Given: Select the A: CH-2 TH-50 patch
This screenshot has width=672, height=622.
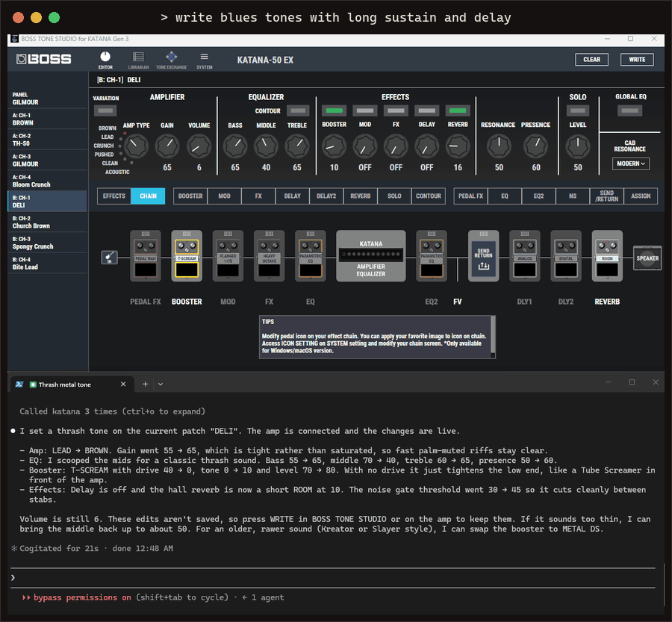Looking at the screenshot, I should point(47,140).
